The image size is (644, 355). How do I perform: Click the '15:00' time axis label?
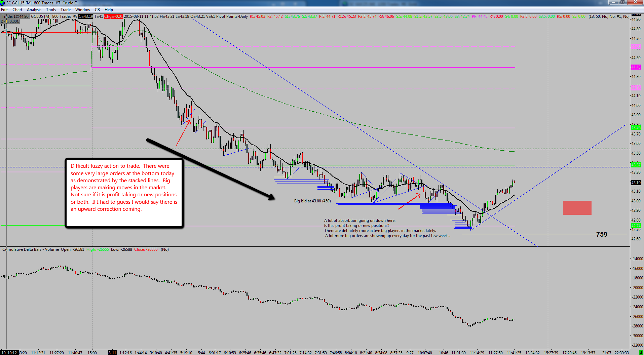coord(92,353)
